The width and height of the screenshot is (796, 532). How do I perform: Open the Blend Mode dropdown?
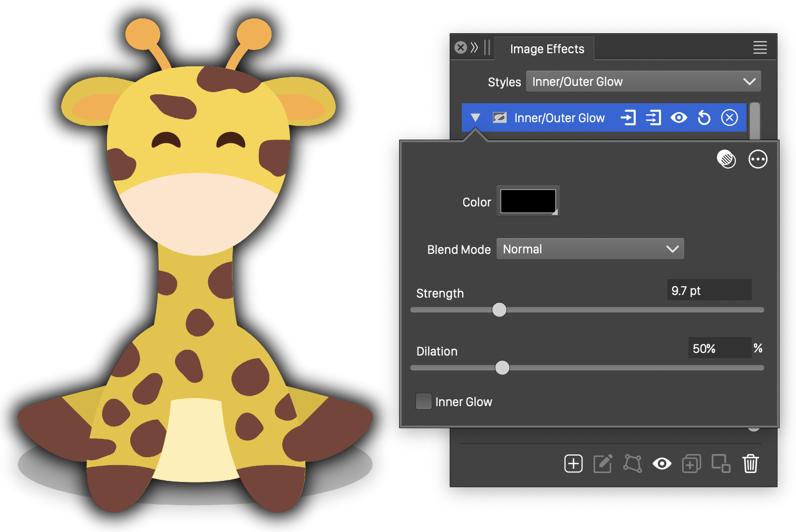590,249
